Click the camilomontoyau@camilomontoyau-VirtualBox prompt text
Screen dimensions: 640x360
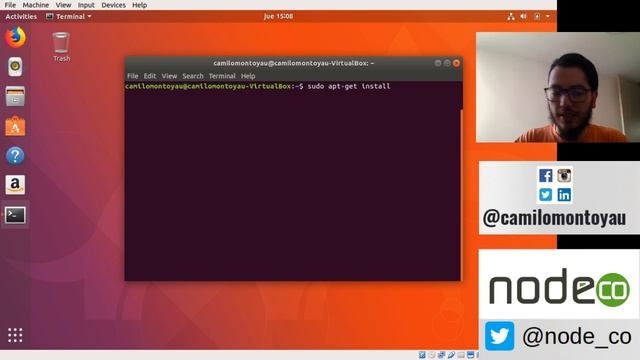click(208, 86)
